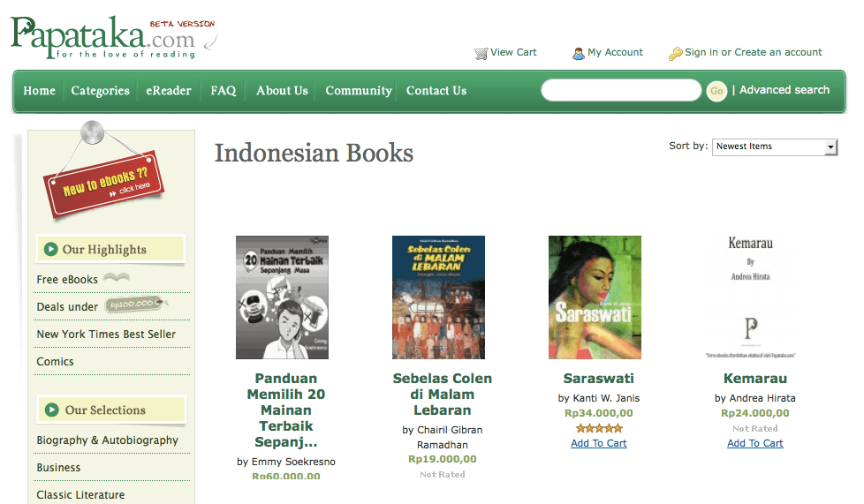Click author text 'by Emmy Soekresno'
This screenshot has height=504, width=864.
click(x=286, y=462)
